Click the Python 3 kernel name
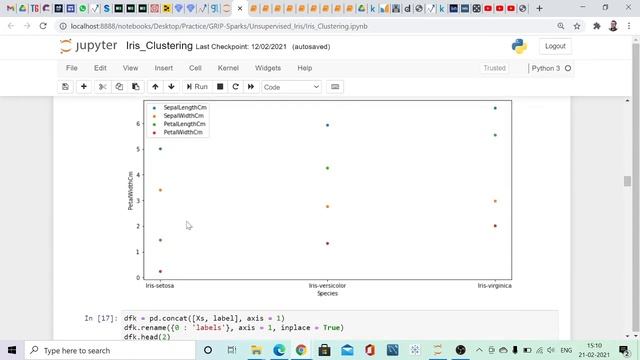Screen dimensions: 640x360 click(546, 68)
